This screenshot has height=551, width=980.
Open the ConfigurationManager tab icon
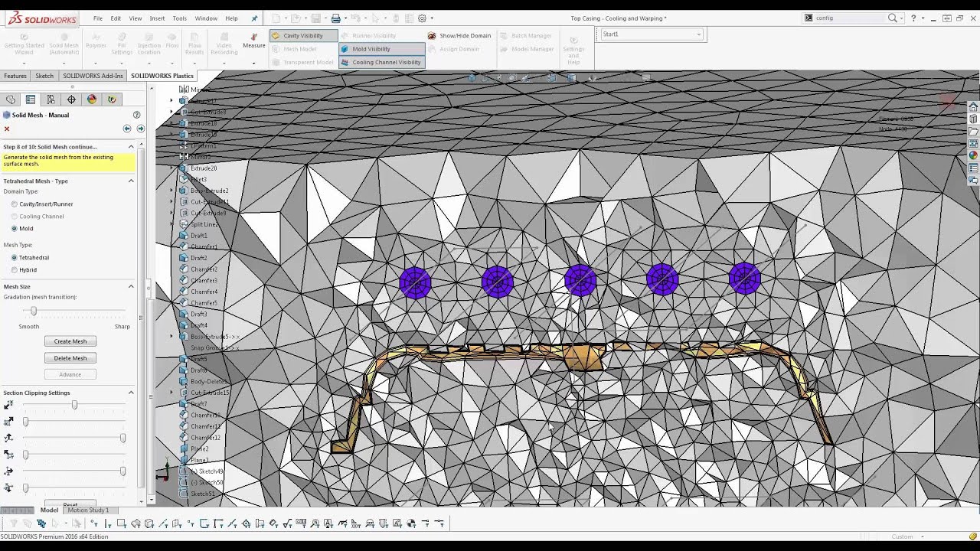click(51, 99)
